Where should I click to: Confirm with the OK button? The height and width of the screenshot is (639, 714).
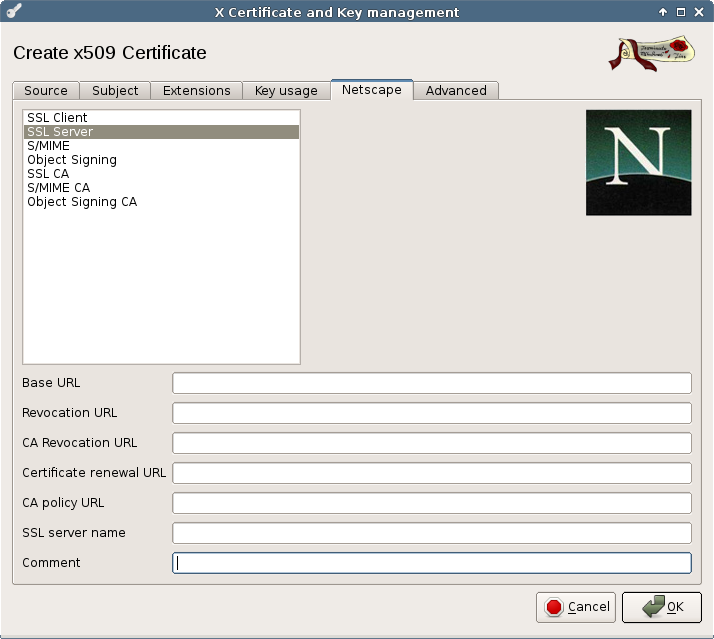pyautogui.click(x=662, y=607)
